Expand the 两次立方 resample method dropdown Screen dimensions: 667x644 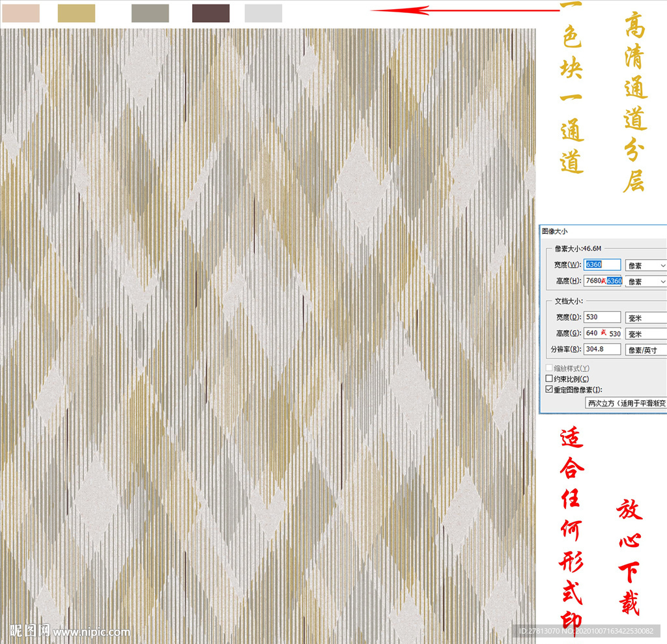pyautogui.click(x=626, y=404)
